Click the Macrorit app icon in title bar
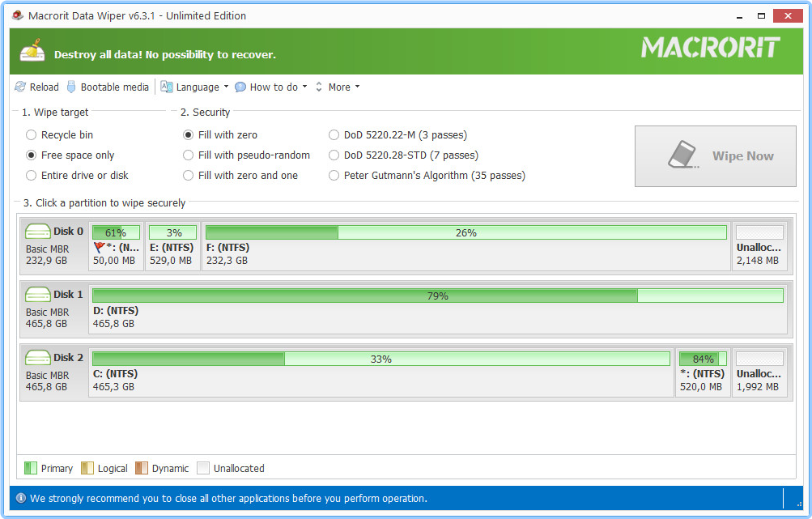This screenshot has height=519, width=812. (x=18, y=15)
